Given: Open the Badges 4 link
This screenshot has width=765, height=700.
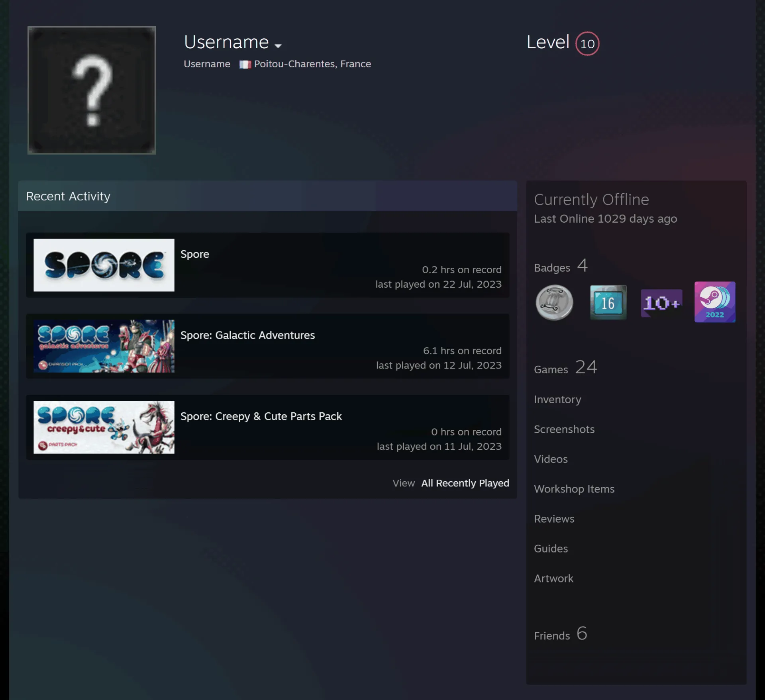Looking at the screenshot, I should (561, 266).
